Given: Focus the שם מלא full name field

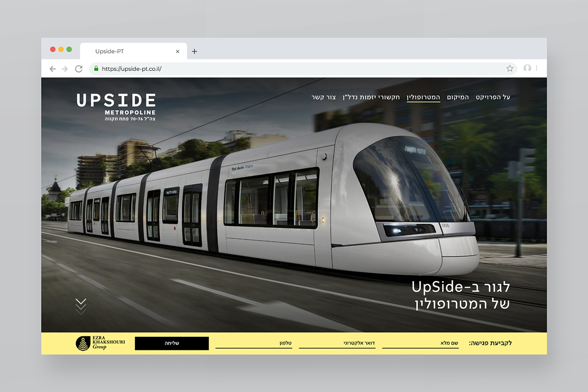Looking at the screenshot, I should coord(420,344).
